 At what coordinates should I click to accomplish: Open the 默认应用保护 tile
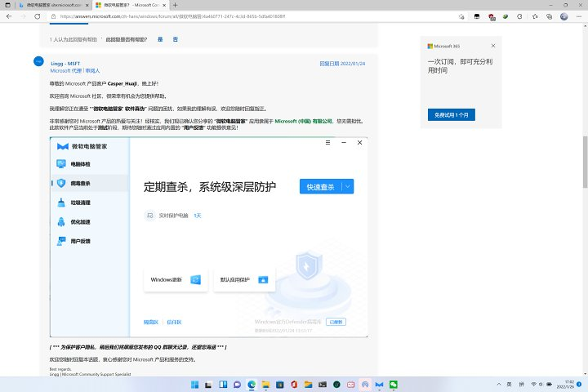click(244, 279)
